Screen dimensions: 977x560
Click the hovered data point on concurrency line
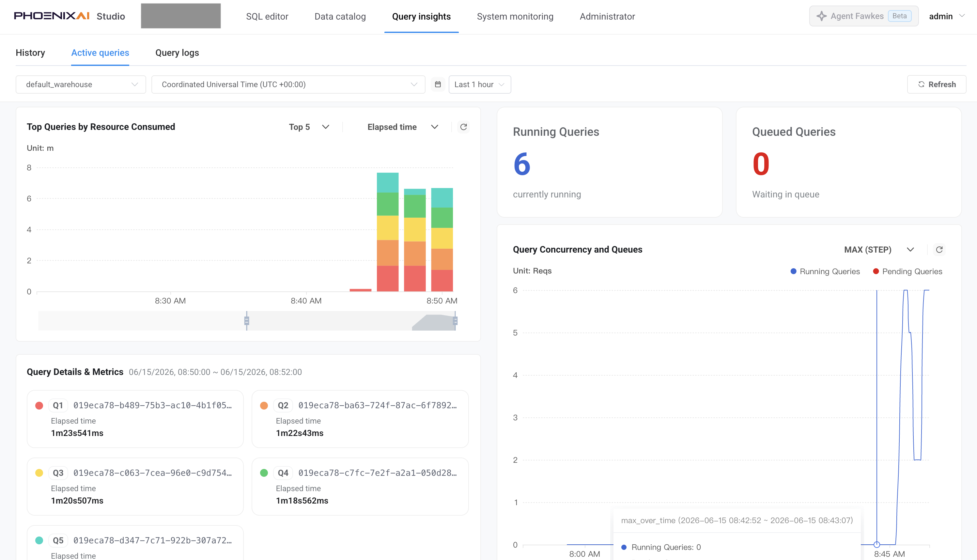tap(876, 545)
